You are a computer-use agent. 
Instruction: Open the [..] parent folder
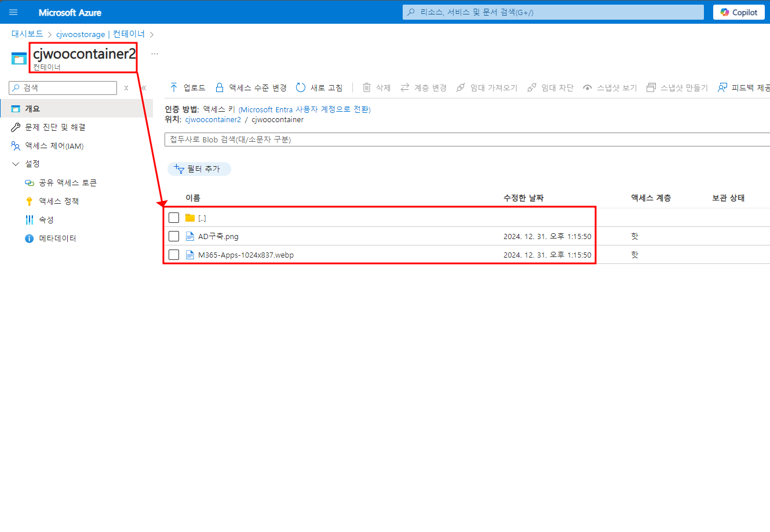(x=202, y=218)
